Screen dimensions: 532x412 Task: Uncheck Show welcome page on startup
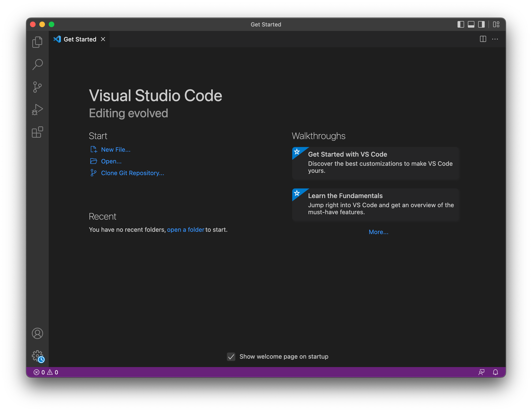point(231,357)
